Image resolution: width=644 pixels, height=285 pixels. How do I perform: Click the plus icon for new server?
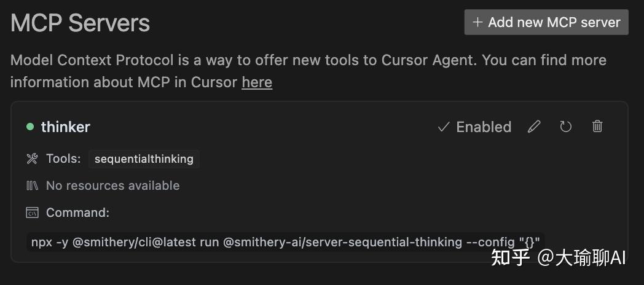[x=477, y=22]
